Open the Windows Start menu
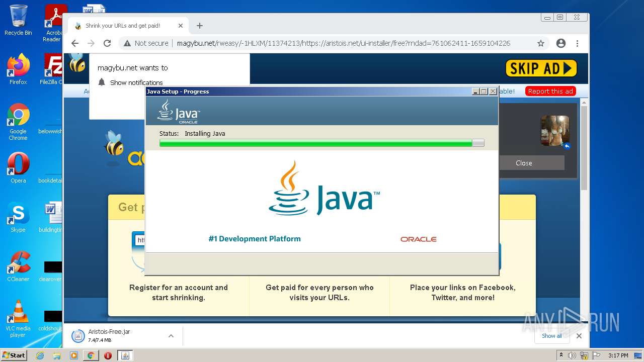This screenshot has width=644, height=362. pyautogui.click(x=14, y=355)
